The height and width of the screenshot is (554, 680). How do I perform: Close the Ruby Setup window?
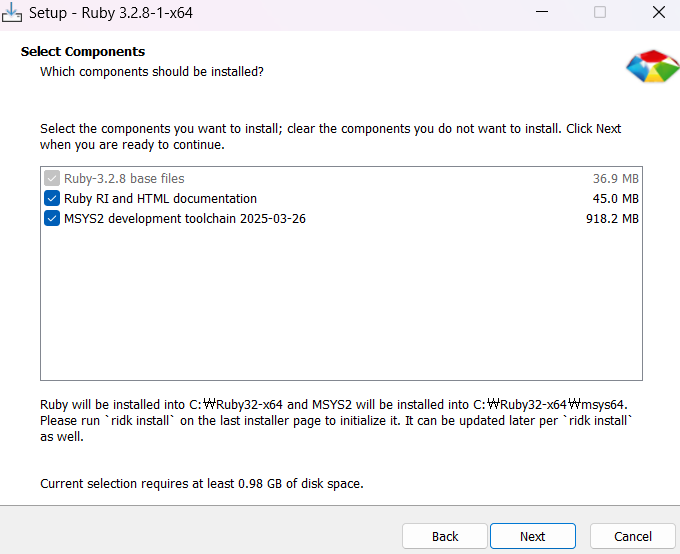[658, 13]
